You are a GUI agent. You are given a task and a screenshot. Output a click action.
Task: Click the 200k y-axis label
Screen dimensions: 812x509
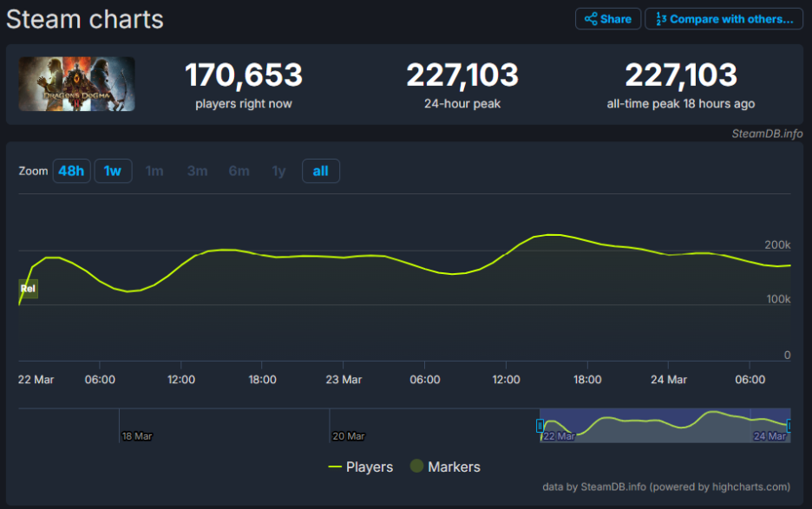click(x=777, y=245)
